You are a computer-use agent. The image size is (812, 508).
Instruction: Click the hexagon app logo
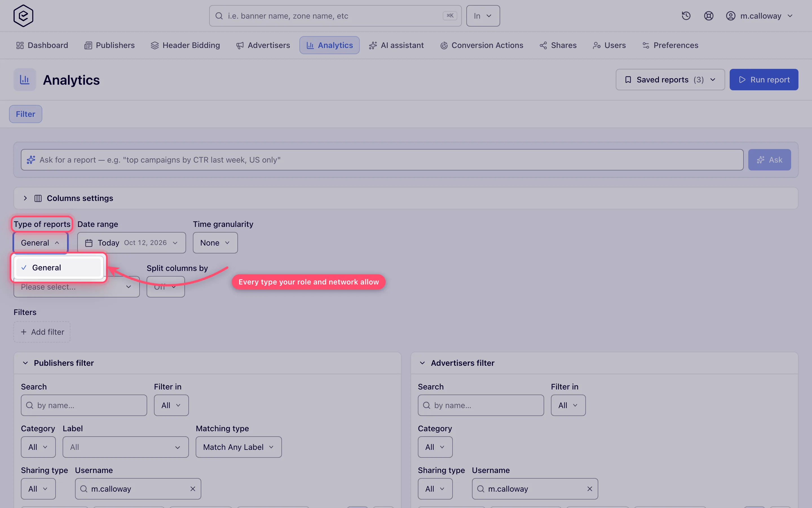(23, 16)
